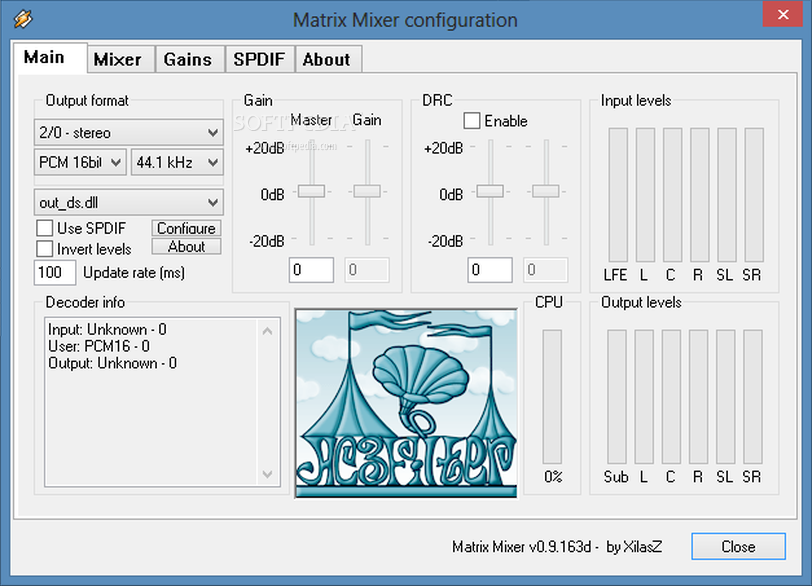The width and height of the screenshot is (812, 586).
Task: Open the PCM 16bit format dropdown
Action: [x=80, y=163]
